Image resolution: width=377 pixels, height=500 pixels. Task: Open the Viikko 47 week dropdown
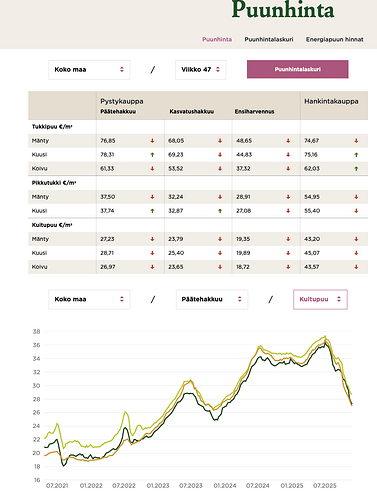coord(201,70)
